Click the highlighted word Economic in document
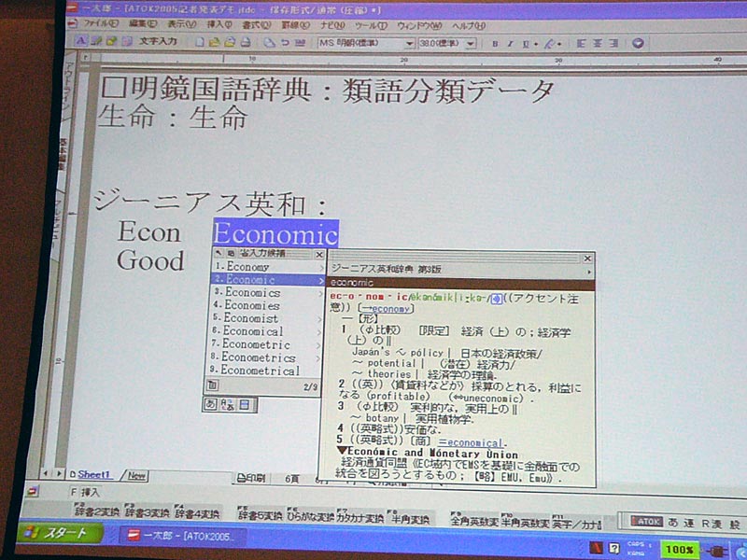Screen dimensions: 747x560 coord(275,232)
